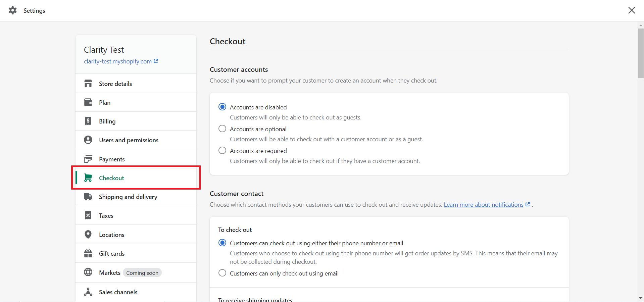Open Shipping and delivery settings
644x302 pixels.
136,197
